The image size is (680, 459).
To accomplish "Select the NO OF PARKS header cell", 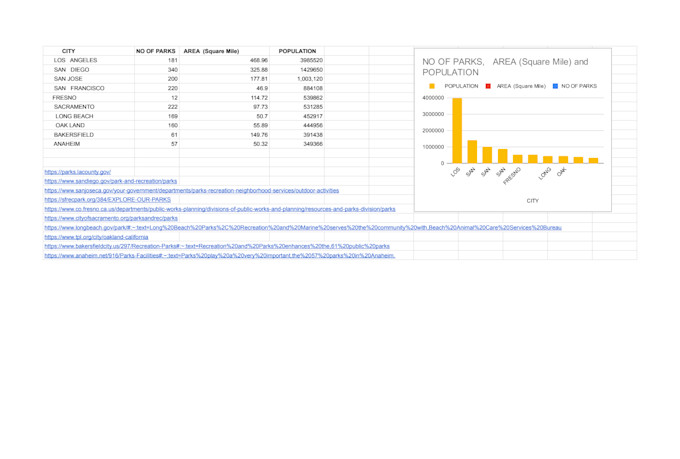I will (157, 51).
